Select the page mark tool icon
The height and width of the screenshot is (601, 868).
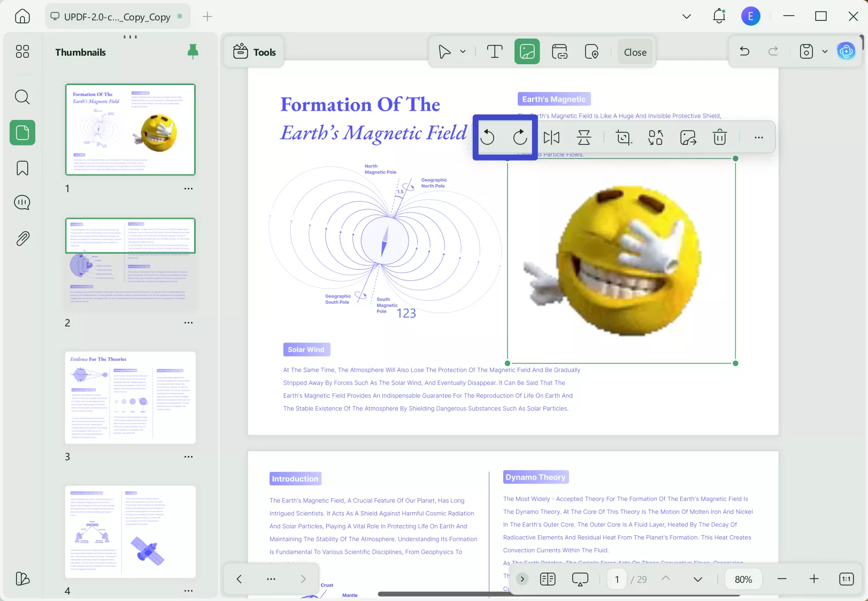pyautogui.click(x=592, y=52)
